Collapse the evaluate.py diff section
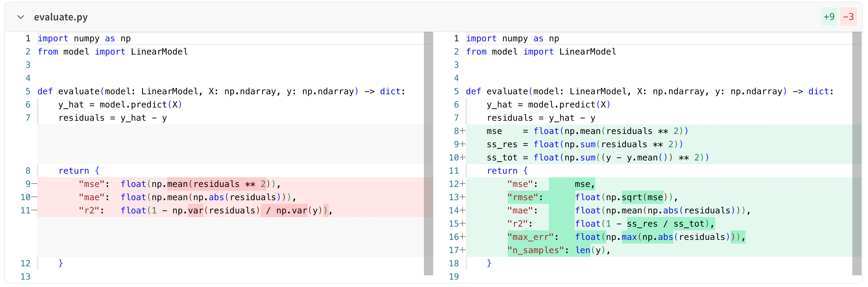This screenshot has height=287, width=868. [x=21, y=17]
